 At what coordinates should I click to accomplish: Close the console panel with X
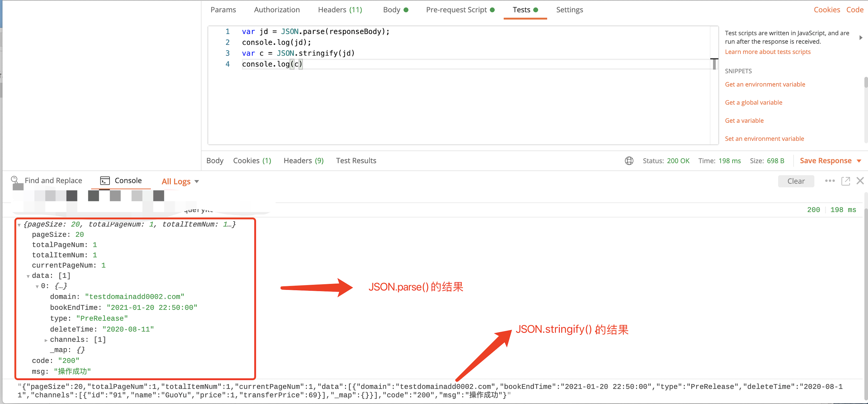[860, 181]
